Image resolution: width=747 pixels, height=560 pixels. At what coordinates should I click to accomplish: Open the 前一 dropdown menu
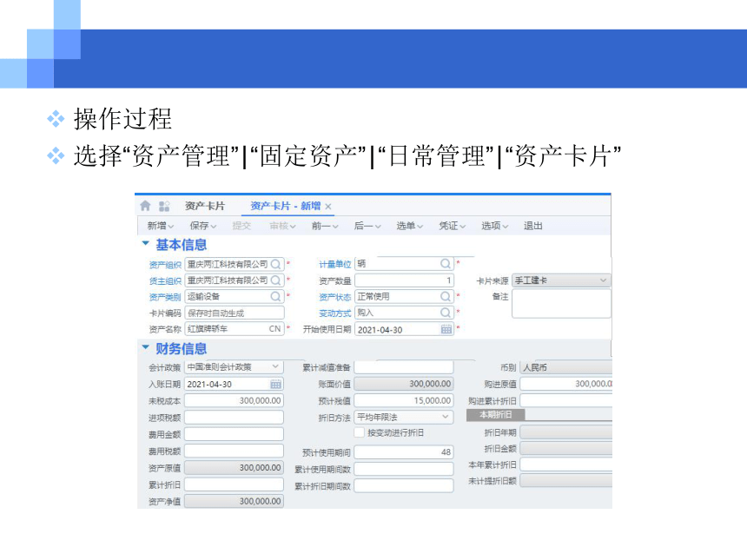(325, 226)
